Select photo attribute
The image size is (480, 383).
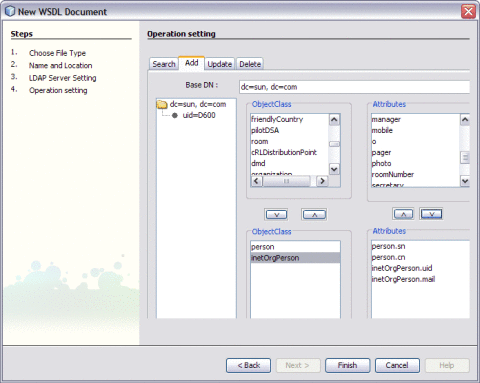point(415,163)
